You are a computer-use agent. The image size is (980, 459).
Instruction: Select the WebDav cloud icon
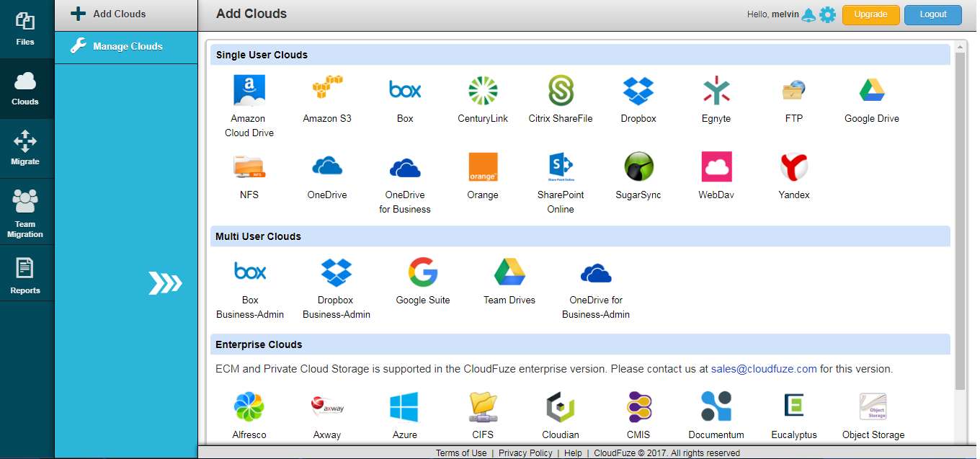[716, 167]
